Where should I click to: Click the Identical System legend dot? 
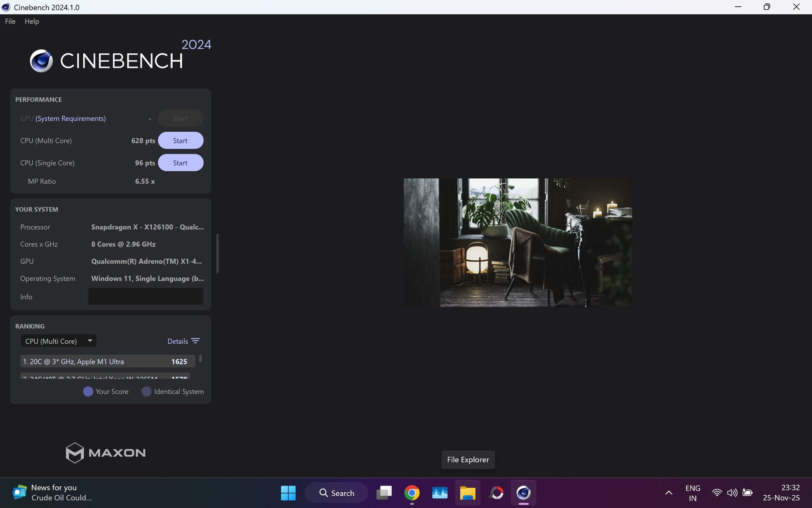(x=146, y=392)
